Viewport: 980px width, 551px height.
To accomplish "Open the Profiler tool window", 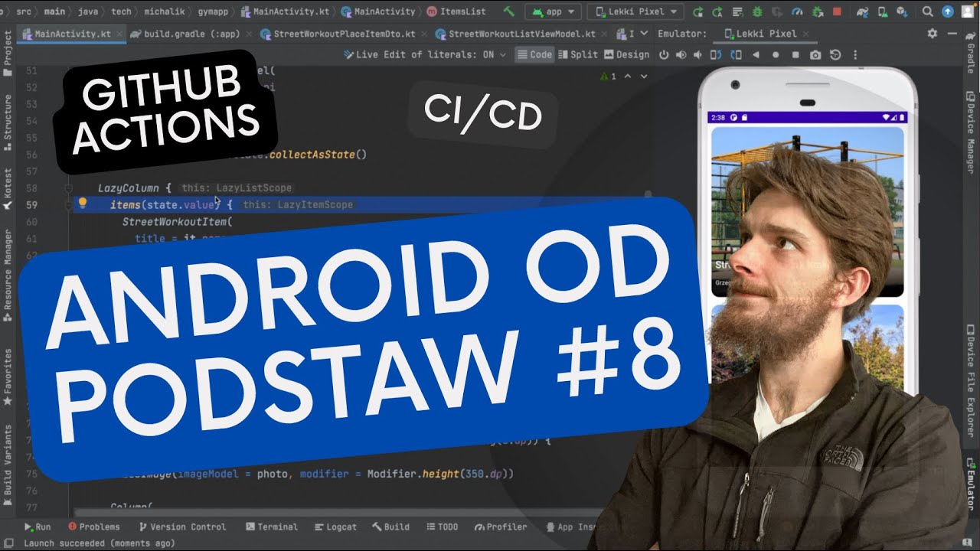I will click(x=501, y=527).
